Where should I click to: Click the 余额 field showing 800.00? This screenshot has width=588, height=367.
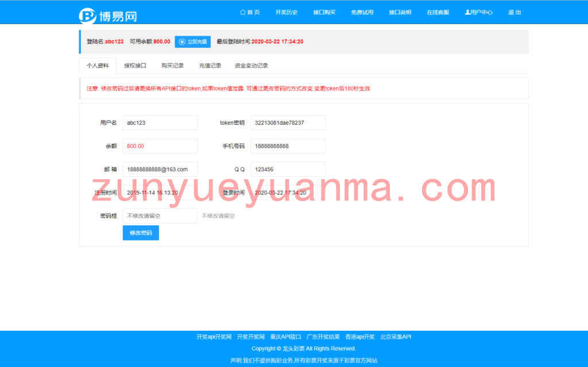click(x=160, y=146)
